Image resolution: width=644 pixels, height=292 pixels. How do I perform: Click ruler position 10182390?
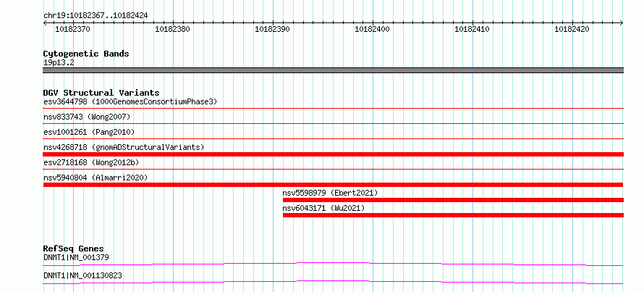(x=272, y=29)
